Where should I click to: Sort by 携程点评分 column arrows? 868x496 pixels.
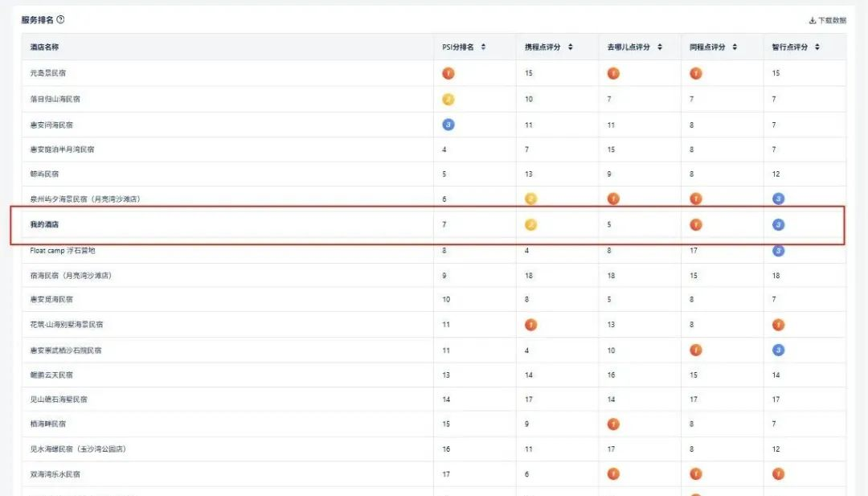570,47
